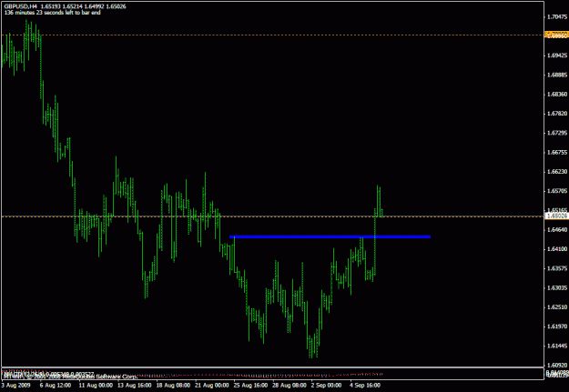Image resolution: width=569 pixels, height=392 pixels.
Task: Click the 1.60920 price axis label
Action: pyautogui.click(x=557, y=365)
